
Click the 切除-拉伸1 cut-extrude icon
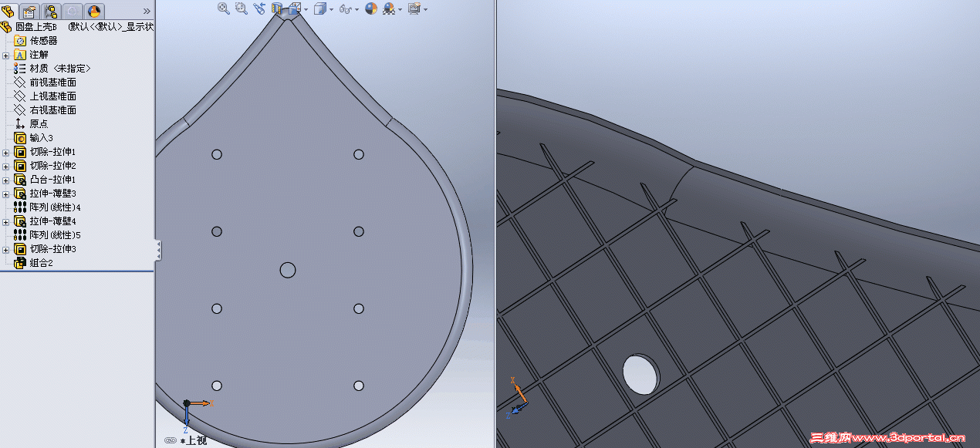pos(20,152)
